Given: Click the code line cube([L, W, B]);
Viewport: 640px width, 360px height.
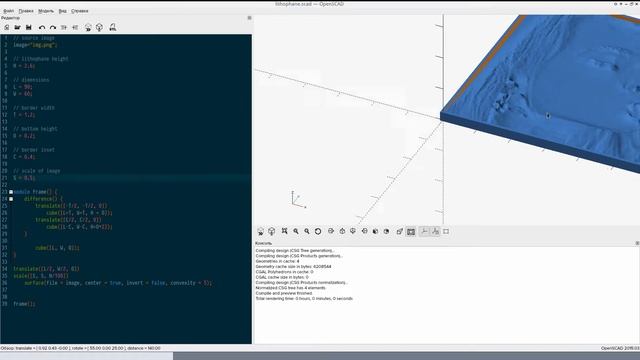Looking at the screenshot, I should point(58,248).
